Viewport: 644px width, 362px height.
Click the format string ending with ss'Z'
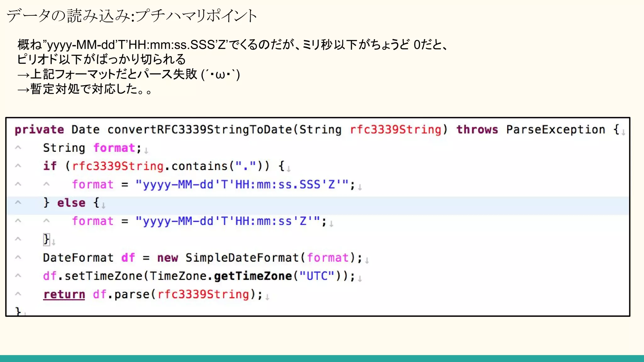click(x=228, y=221)
